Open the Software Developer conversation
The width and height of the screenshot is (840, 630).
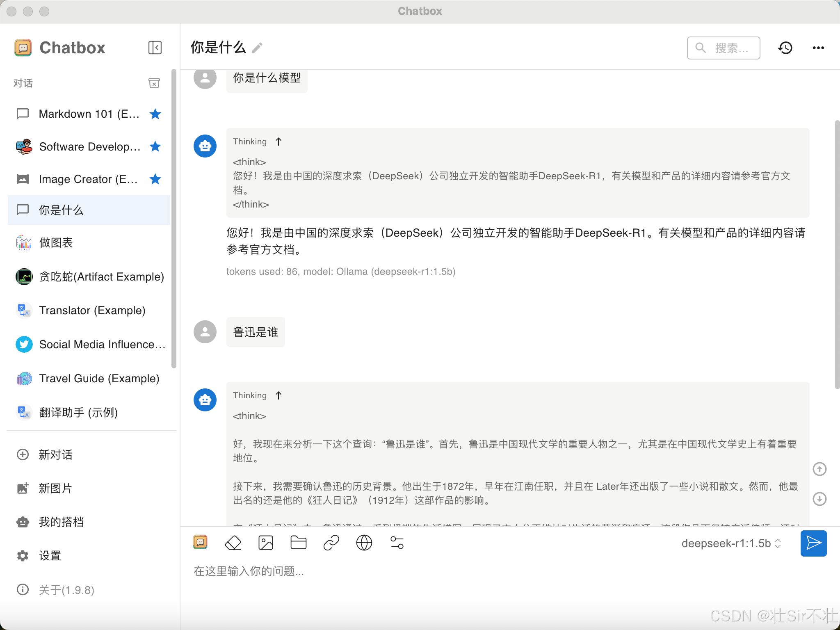click(x=89, y=146)
